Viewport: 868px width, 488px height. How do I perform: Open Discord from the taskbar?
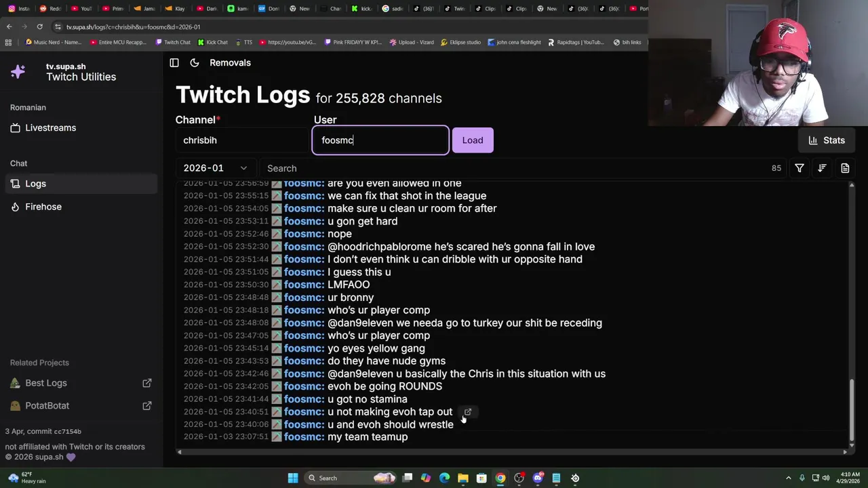pos(538,478)
